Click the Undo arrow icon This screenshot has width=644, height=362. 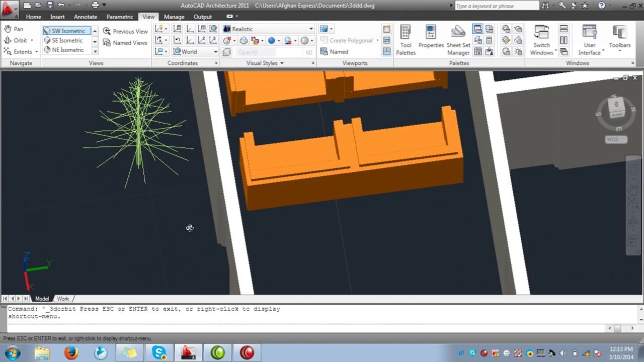point(61,5)
